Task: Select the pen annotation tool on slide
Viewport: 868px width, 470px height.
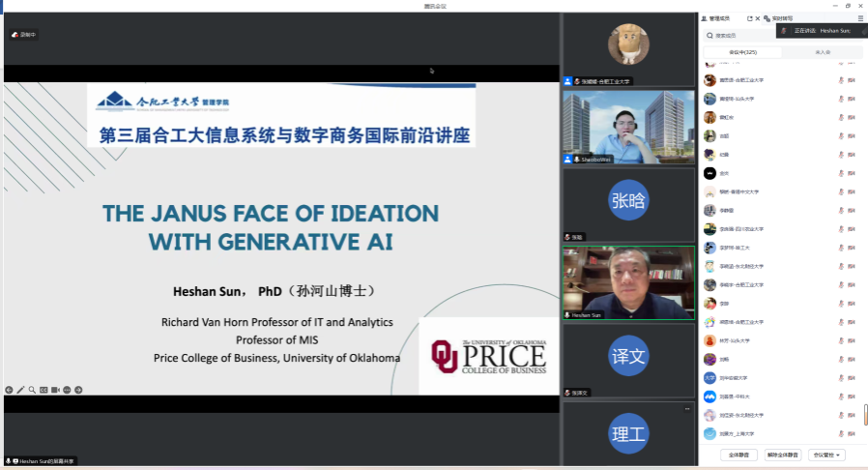Action: click(x=20, y=390)
